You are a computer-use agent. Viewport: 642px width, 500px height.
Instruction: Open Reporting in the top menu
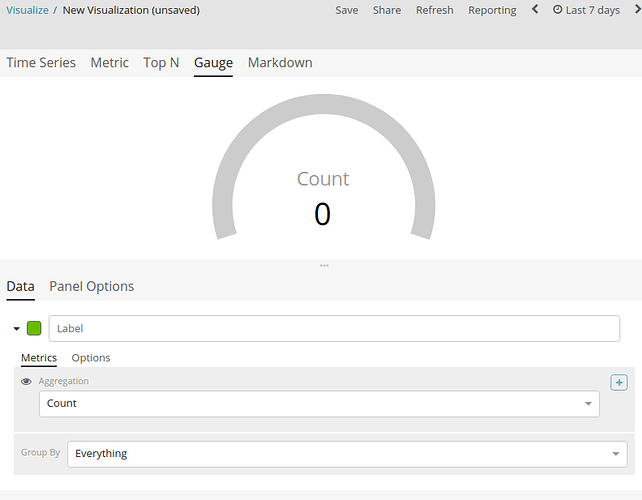tap(492, 10)
